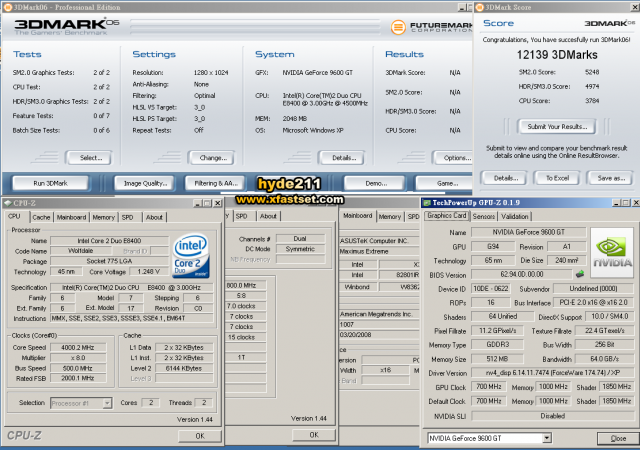Click the Code Name Wolfdale field
This screenshot has height=450, width=640.
[80, 251]
